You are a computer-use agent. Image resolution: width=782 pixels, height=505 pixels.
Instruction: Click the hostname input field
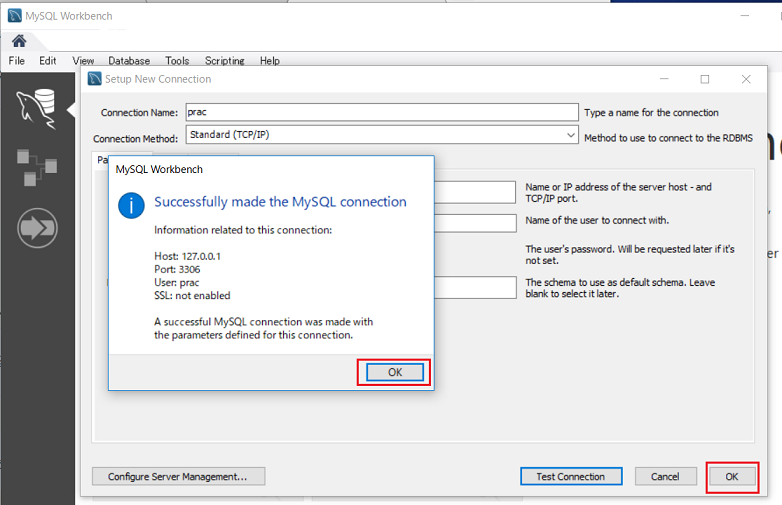(x=475, y=192)
